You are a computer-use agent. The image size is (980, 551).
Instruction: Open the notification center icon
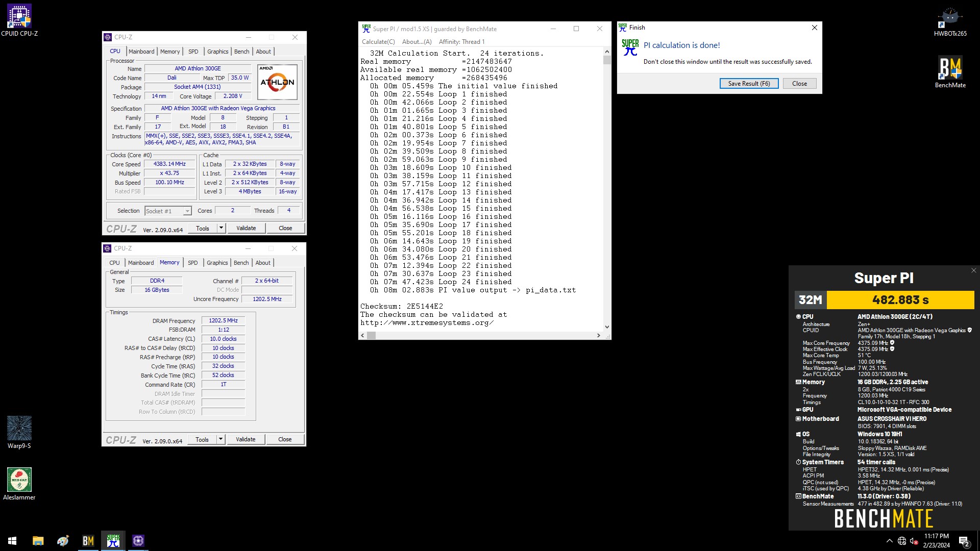[964, 541]
